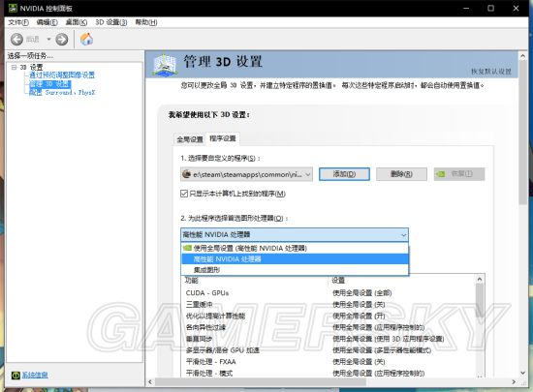
Task: Click the Manage 3D settings header icon
Action: (x=165, y=65)
